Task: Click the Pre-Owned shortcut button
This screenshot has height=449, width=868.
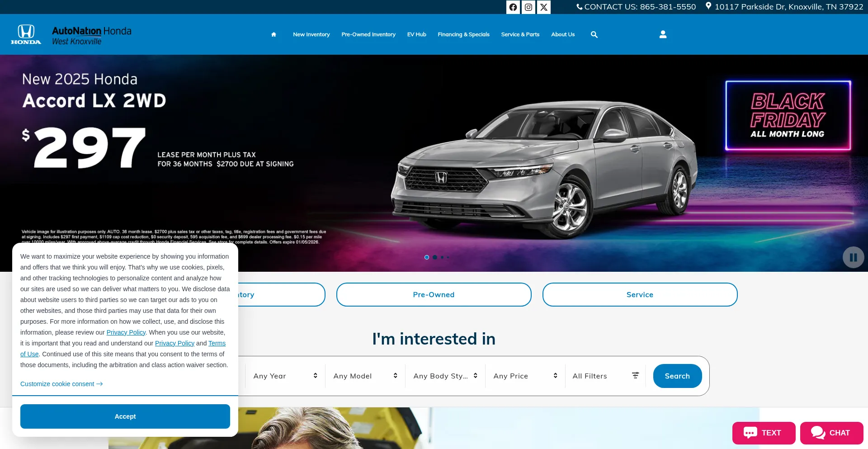Action: pos(434,294)
